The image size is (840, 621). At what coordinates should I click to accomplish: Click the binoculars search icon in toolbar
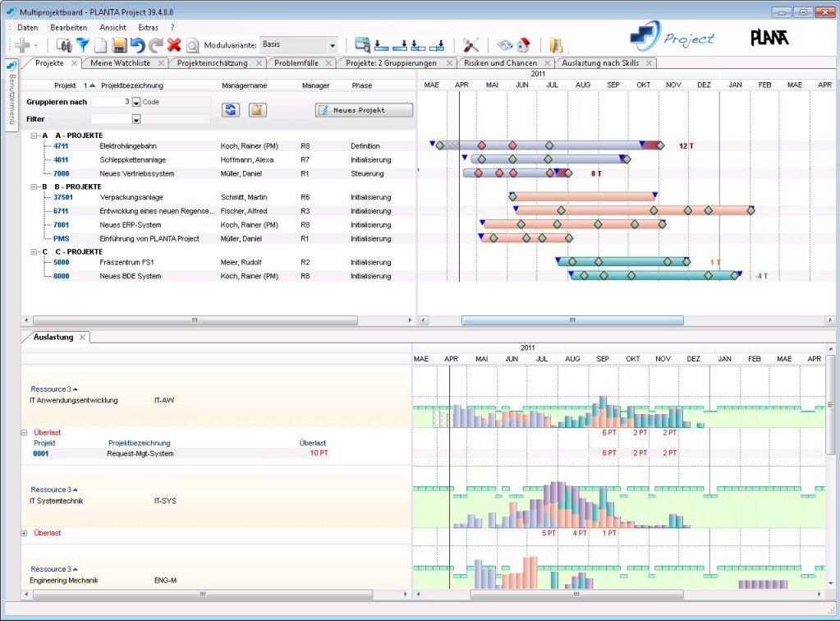[64, 46]
